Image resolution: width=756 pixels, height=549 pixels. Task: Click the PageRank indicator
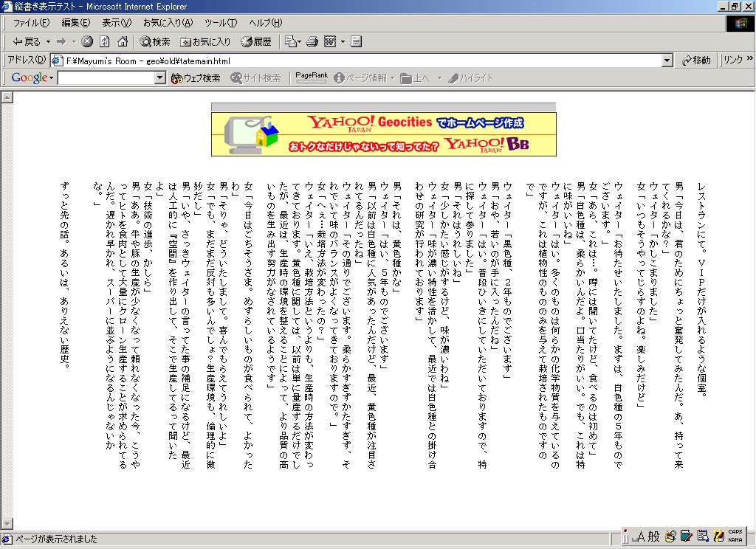click(x=312, y=77)
